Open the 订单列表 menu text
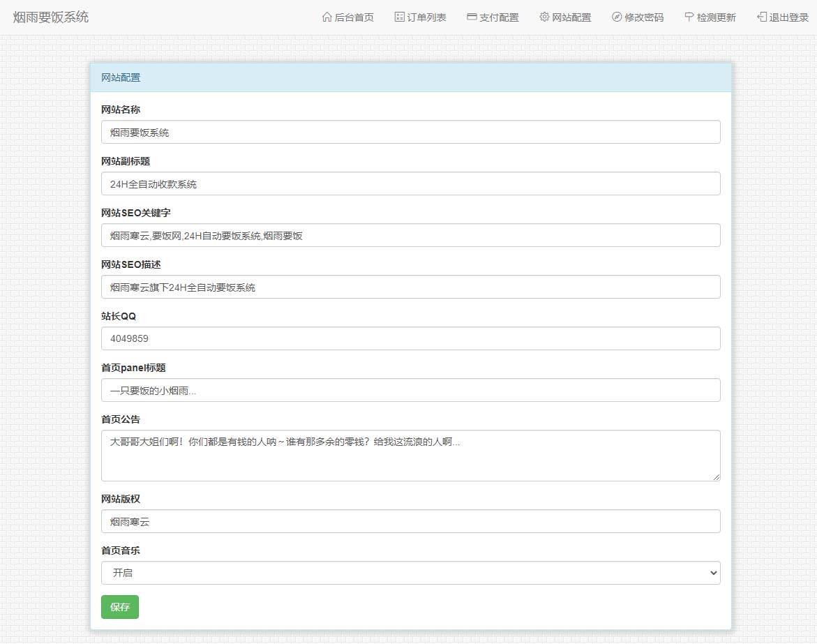This screenshot has width=817, height=644. pos(427,17)
